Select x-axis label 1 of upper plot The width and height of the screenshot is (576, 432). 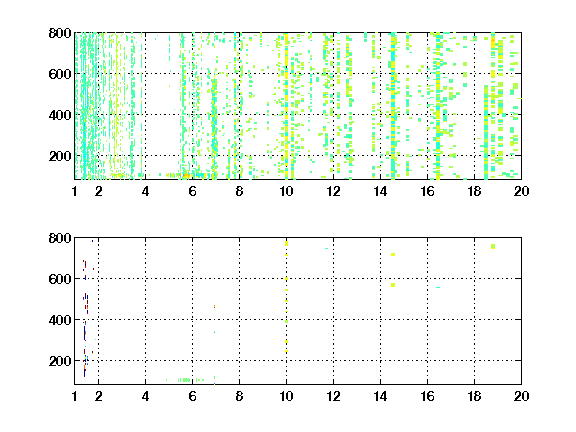[x=75, y=191]
